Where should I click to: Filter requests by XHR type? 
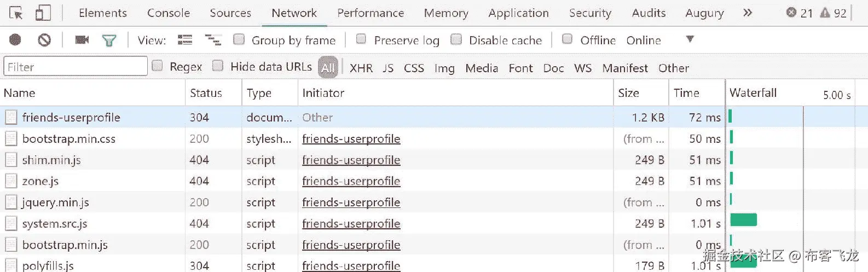point(361,68)
